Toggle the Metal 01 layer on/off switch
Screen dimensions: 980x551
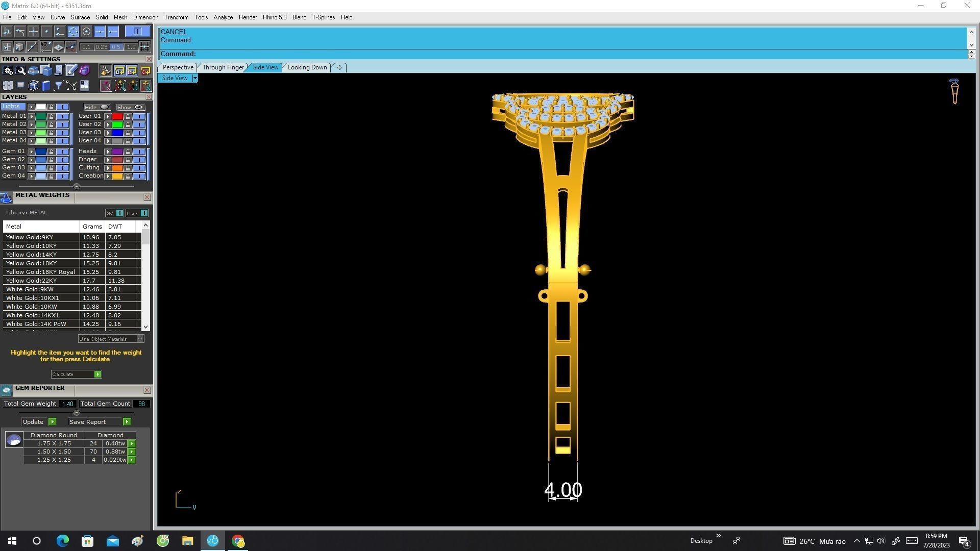62,116
